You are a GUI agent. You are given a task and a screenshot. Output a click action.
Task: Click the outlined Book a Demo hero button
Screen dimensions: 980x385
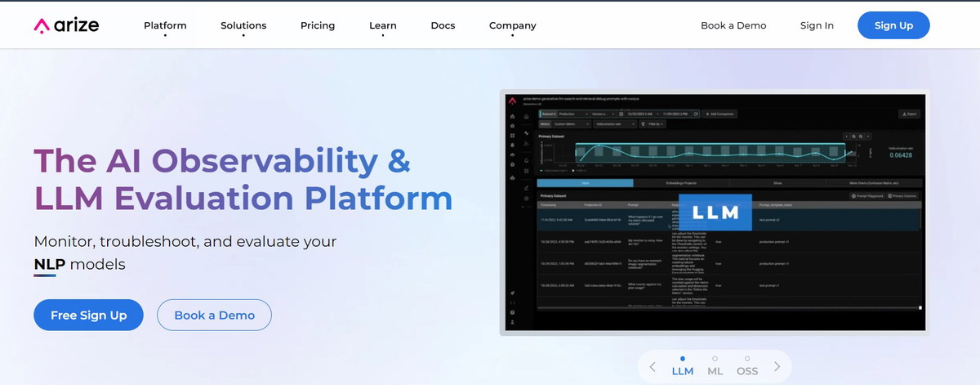(214, 315)
